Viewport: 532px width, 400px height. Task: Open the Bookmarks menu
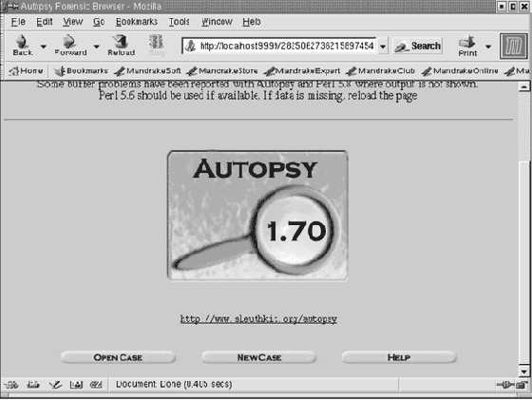(x=137, y=22)
